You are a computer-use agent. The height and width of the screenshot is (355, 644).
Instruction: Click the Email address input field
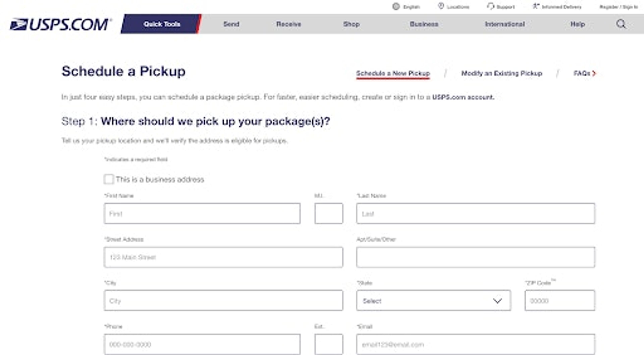[x=475, y=344]
